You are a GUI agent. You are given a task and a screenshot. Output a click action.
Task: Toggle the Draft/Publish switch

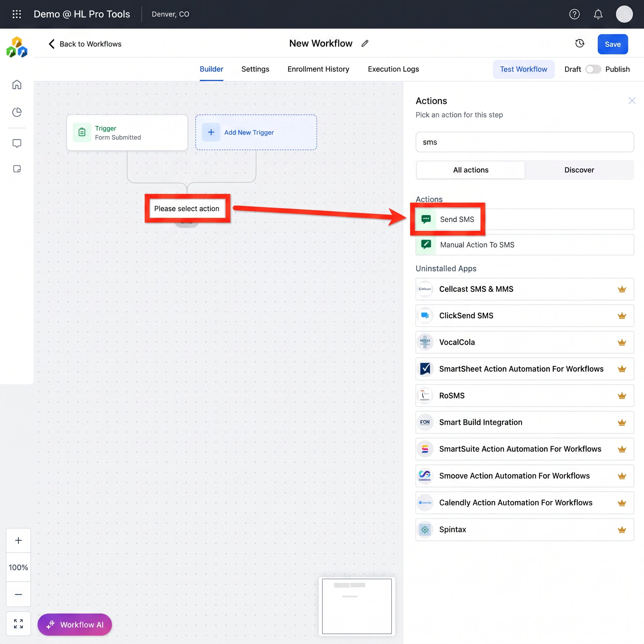point(593,69)
